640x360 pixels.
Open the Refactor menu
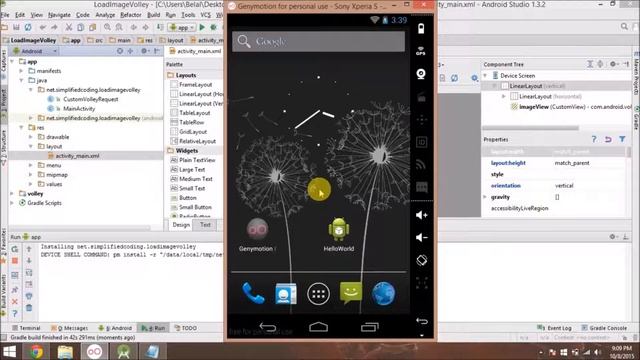point(131,15)
